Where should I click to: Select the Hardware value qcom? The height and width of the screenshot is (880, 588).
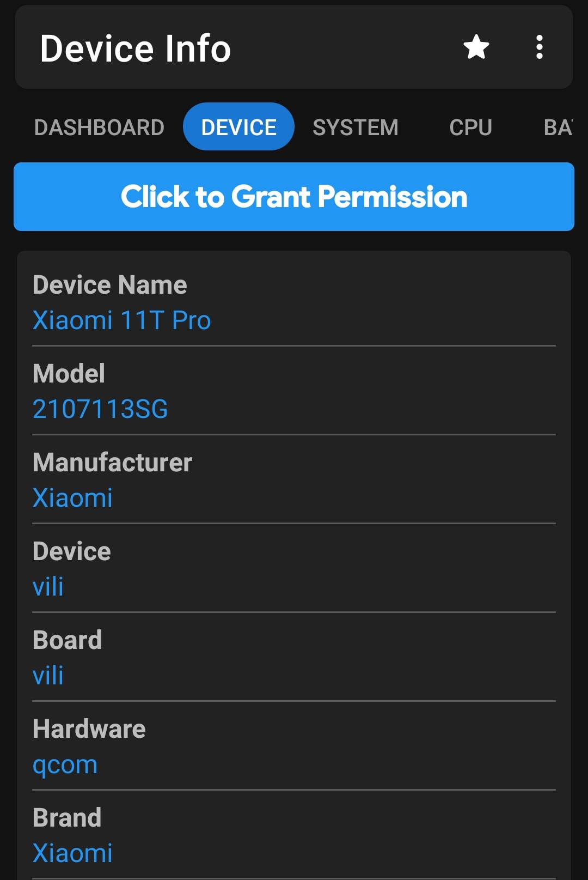tap(65, 764)
